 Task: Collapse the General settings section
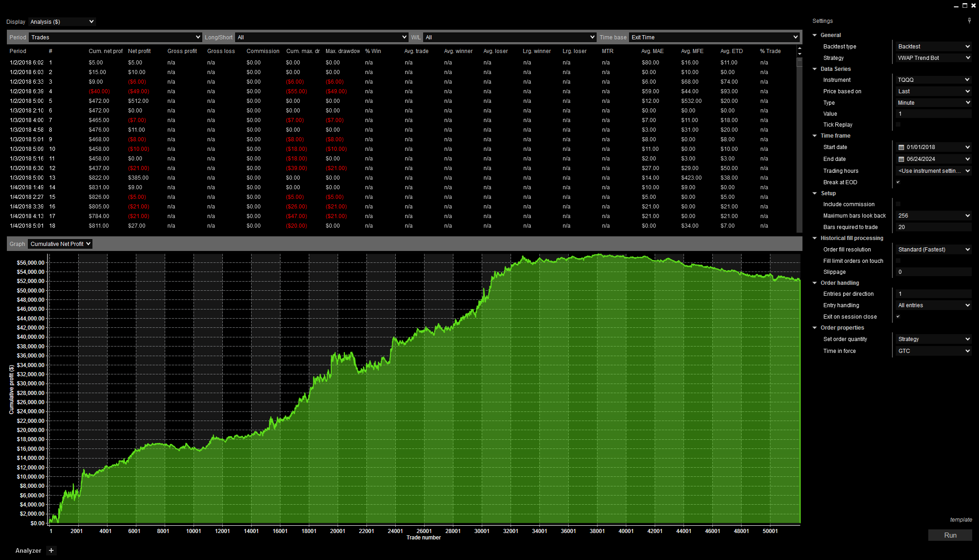(815, 35)
